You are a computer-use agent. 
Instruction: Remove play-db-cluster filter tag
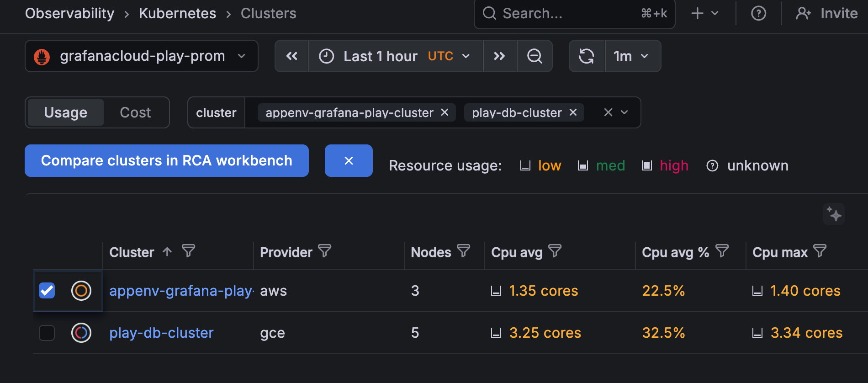(x=573, y=112)
